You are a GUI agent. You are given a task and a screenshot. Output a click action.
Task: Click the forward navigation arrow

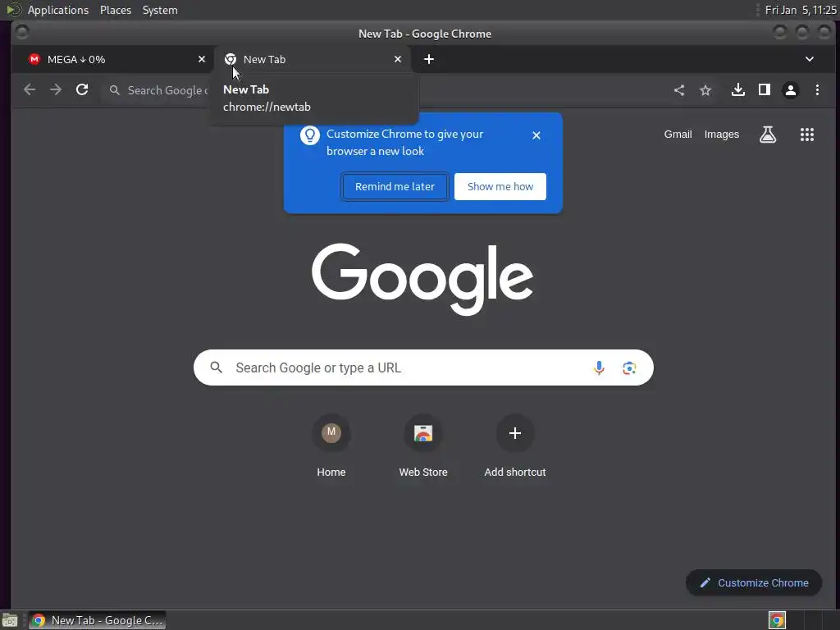click(x=56, y=90)
